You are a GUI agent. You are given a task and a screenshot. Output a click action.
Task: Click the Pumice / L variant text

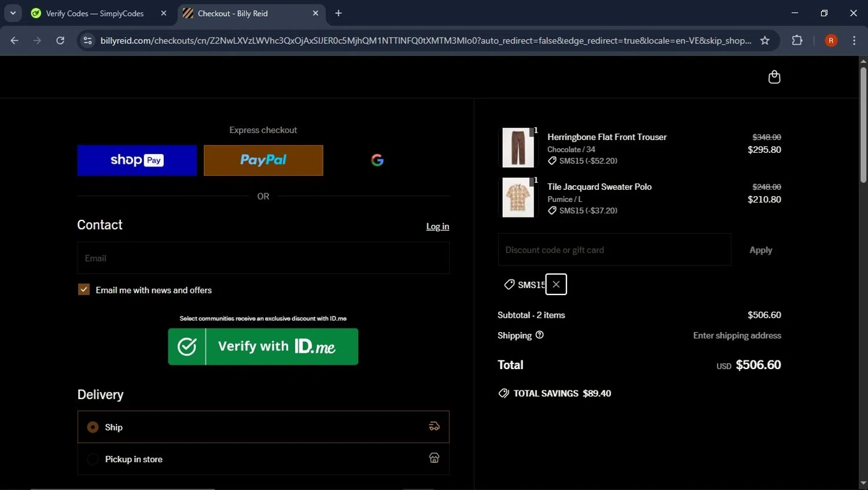565,199
